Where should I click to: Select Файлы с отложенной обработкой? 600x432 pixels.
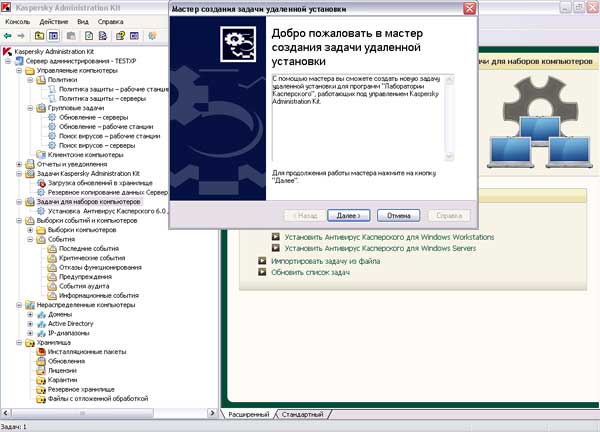click(x=98, y=399)
